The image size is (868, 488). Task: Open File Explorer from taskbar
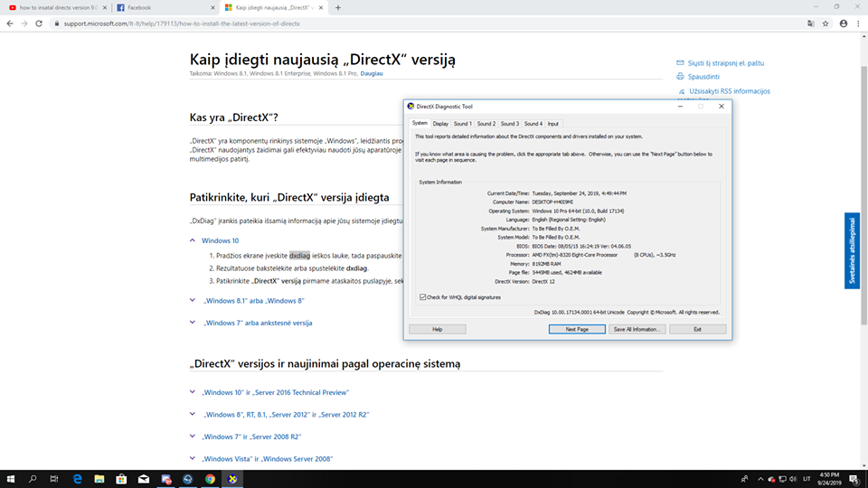coord(99,479)
